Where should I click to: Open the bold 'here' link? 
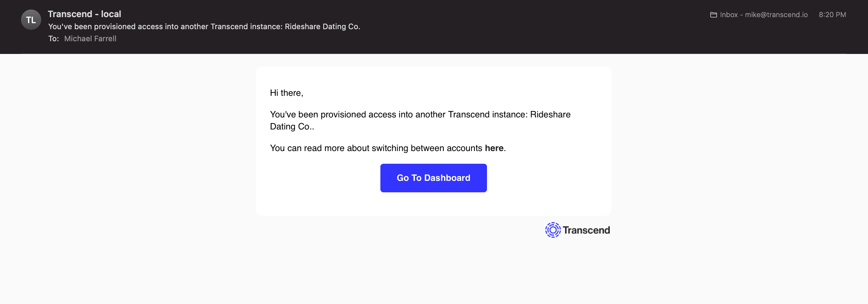(x=494, y=148)
